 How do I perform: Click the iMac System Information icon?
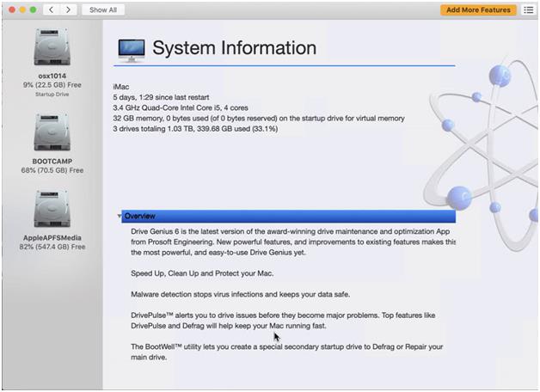coord(132,51)
